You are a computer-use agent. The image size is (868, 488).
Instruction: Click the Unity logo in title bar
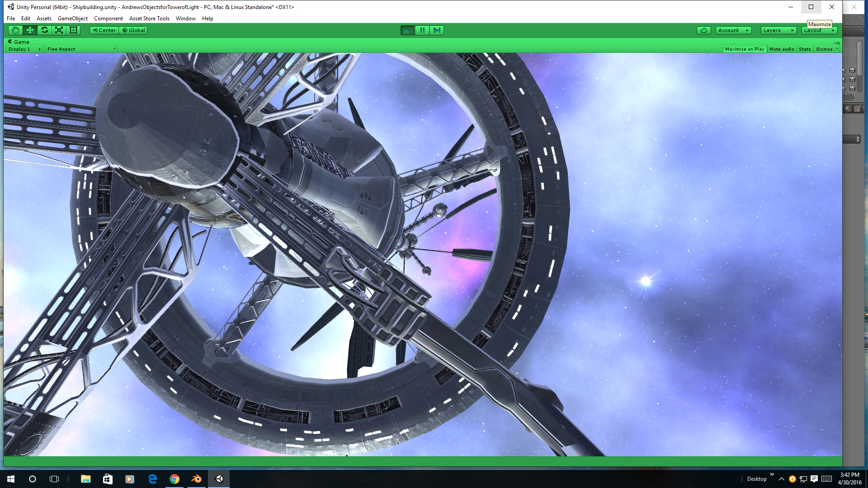10,7
